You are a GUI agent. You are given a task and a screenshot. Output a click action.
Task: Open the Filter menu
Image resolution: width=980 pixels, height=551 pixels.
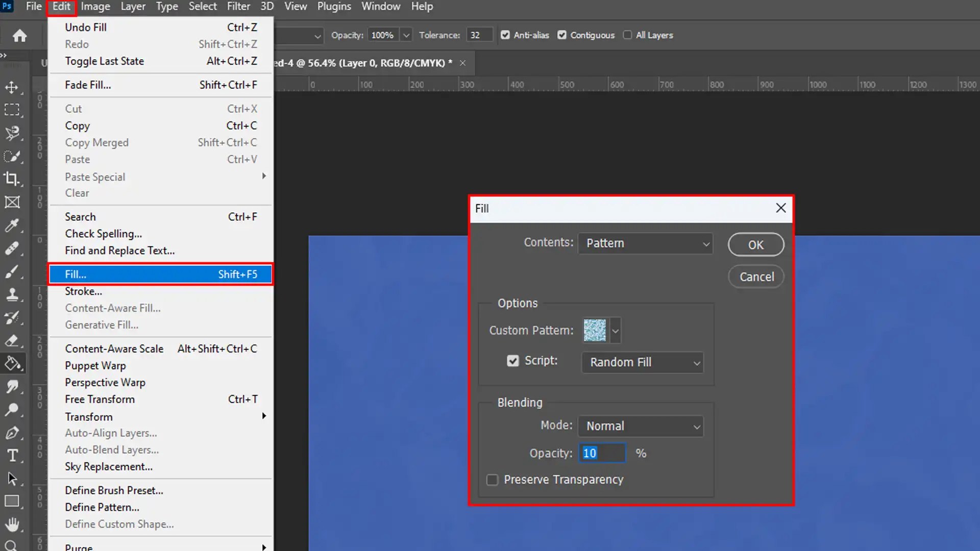pos(238,7)
